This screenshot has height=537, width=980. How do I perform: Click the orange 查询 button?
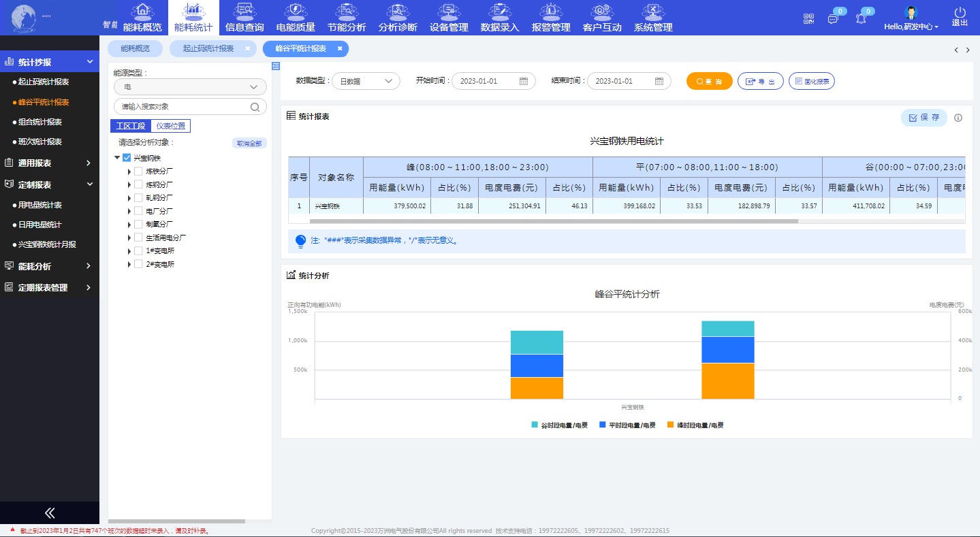click(709, 81)
